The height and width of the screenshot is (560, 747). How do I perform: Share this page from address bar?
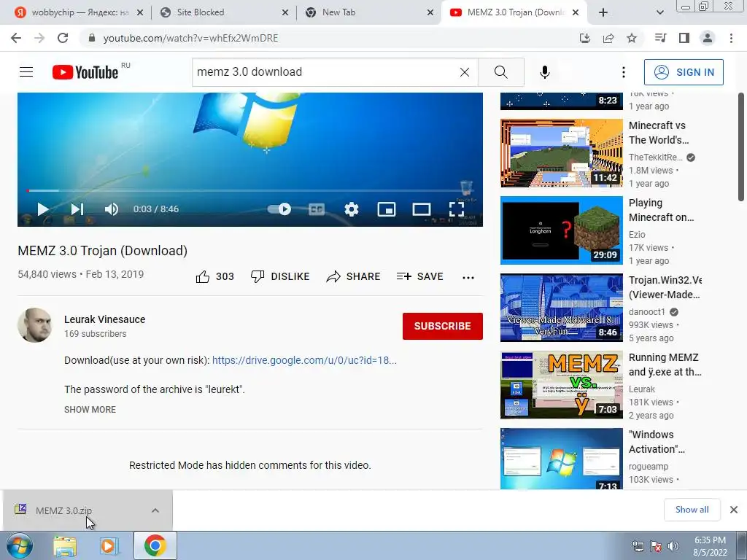click(608, 38)
